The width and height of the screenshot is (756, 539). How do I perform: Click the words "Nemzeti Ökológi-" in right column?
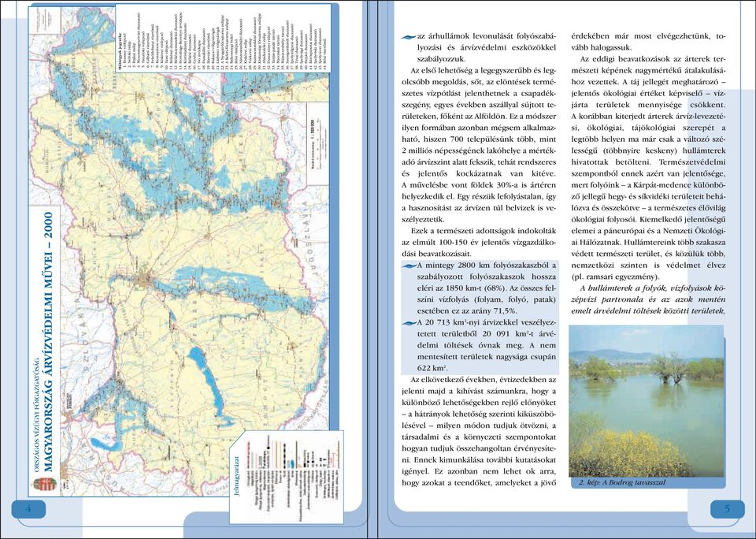(x=695, y=231)
